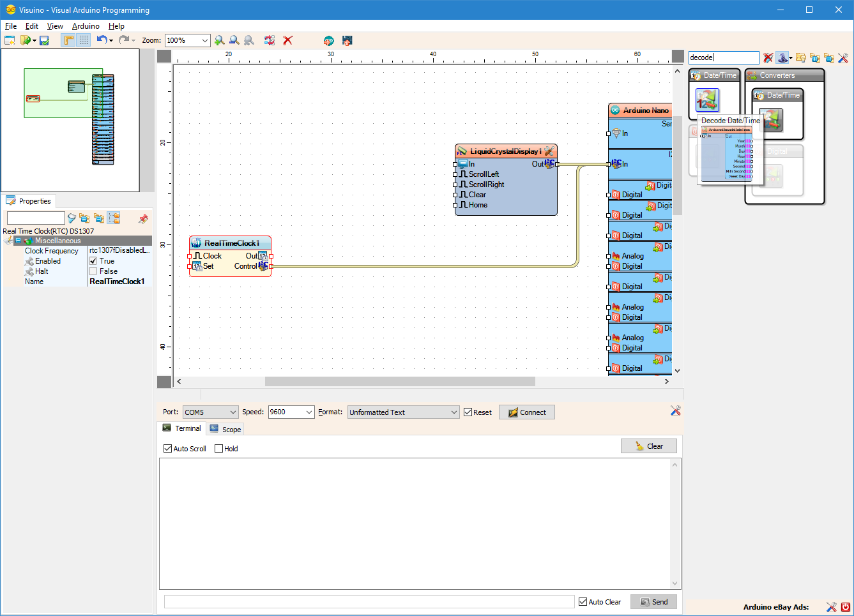Click collapse all component categories icon

click(829, 57)
